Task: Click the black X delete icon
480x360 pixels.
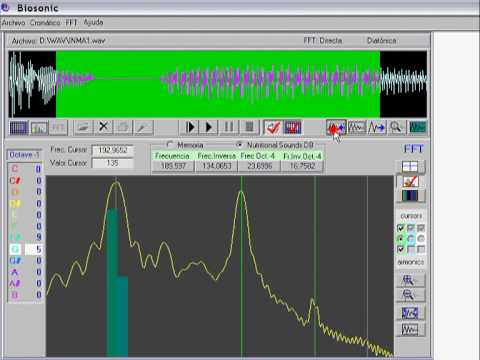Action: 103,127
